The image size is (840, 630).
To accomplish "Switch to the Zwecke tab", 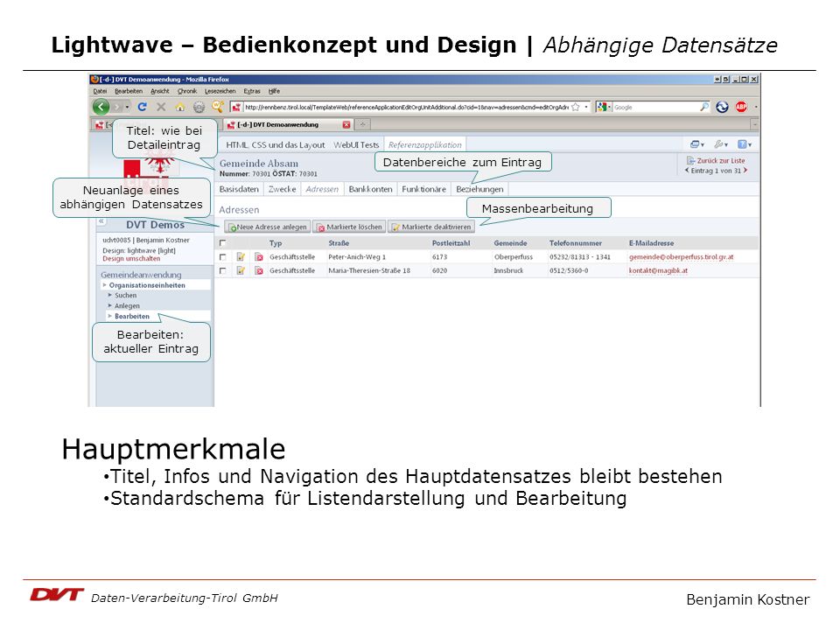I will point(283,189).
